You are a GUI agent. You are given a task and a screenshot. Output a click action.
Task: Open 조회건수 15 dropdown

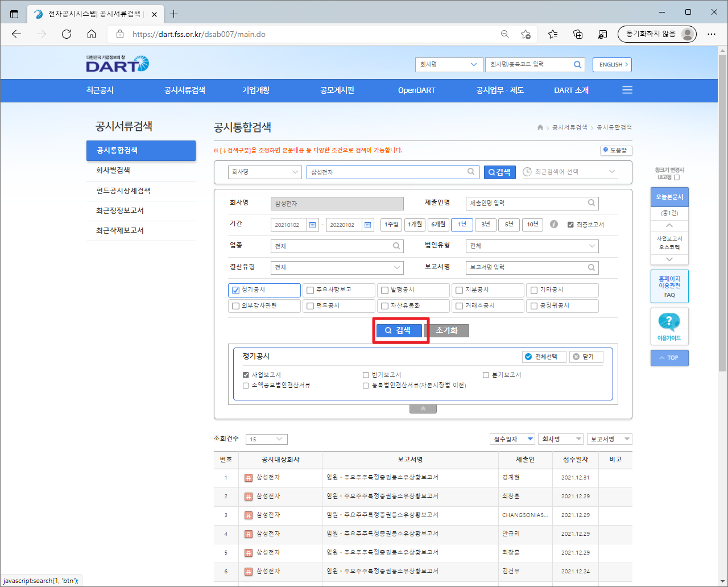(x=267, y=439)
